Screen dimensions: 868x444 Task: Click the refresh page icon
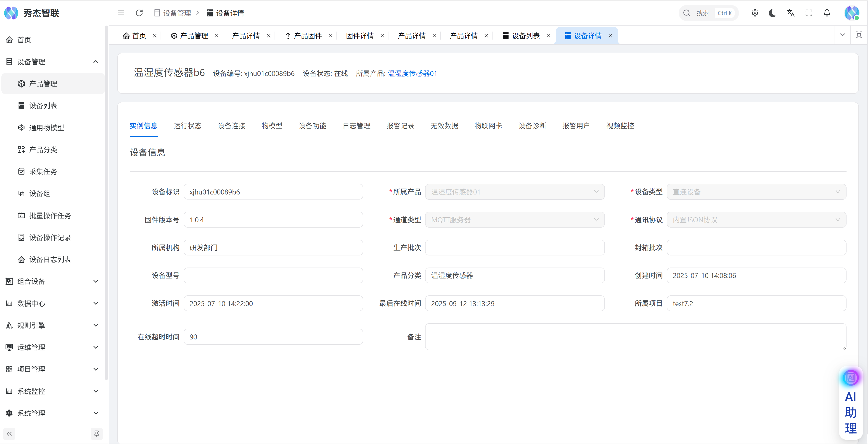point(139,13)
